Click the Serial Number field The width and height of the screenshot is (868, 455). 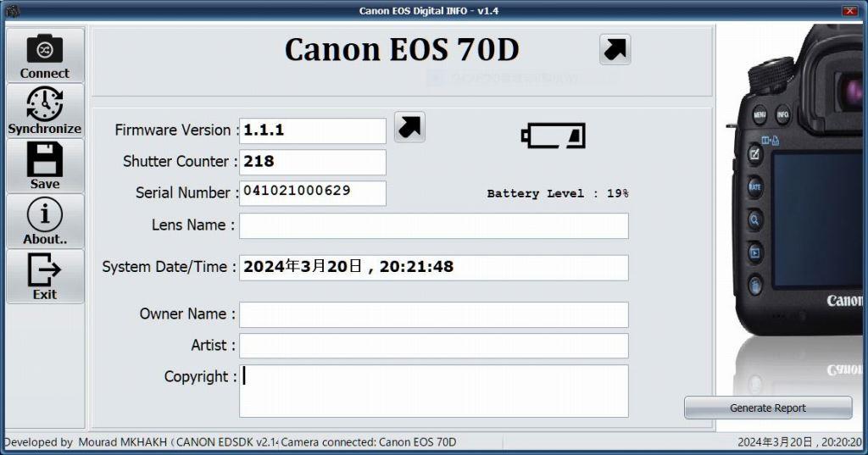312,193
